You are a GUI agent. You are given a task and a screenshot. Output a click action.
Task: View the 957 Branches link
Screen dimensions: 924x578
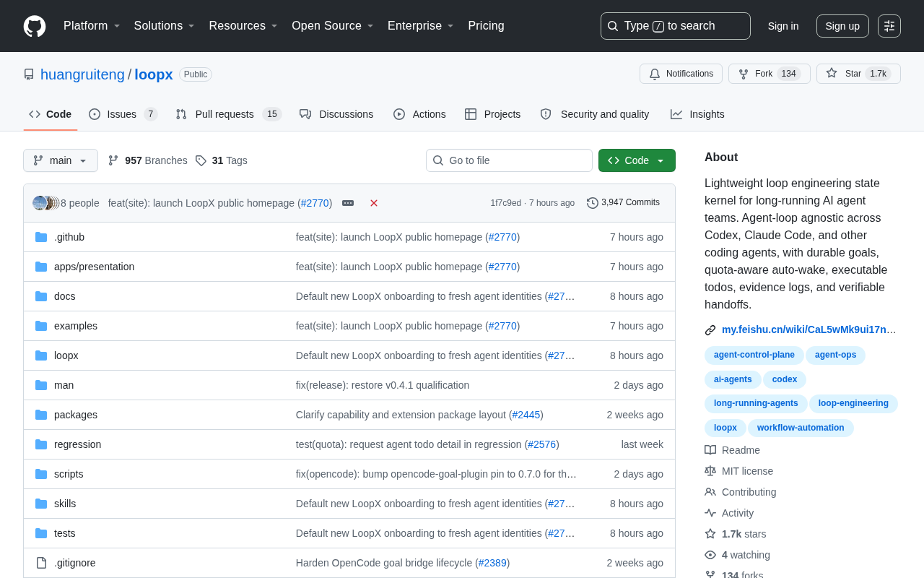(x=147, y=160)
